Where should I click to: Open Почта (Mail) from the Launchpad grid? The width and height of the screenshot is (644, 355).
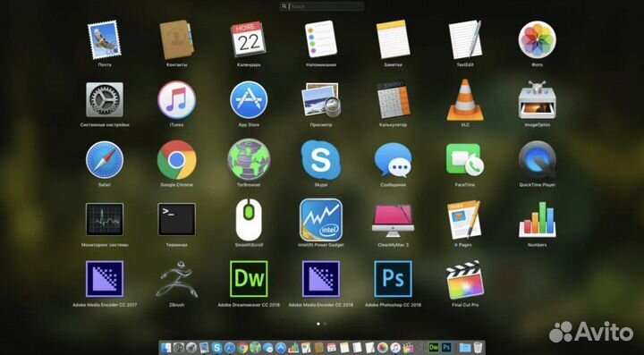pyautogui.click(x=105, y=40)
